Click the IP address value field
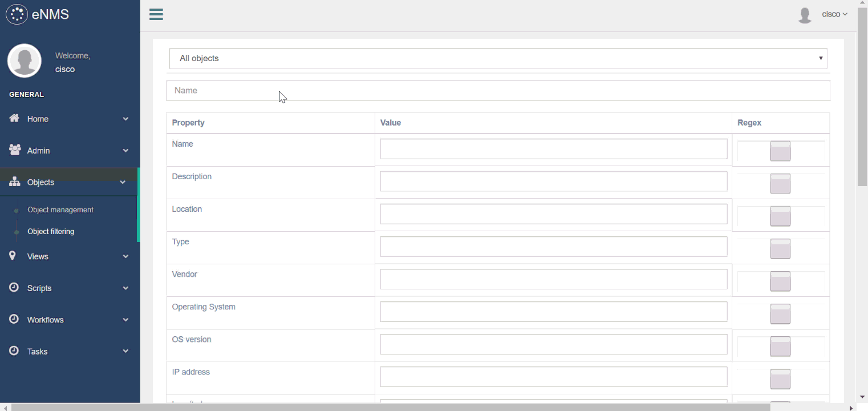This screenshot has width=868, height=411. tap(554, 376)
